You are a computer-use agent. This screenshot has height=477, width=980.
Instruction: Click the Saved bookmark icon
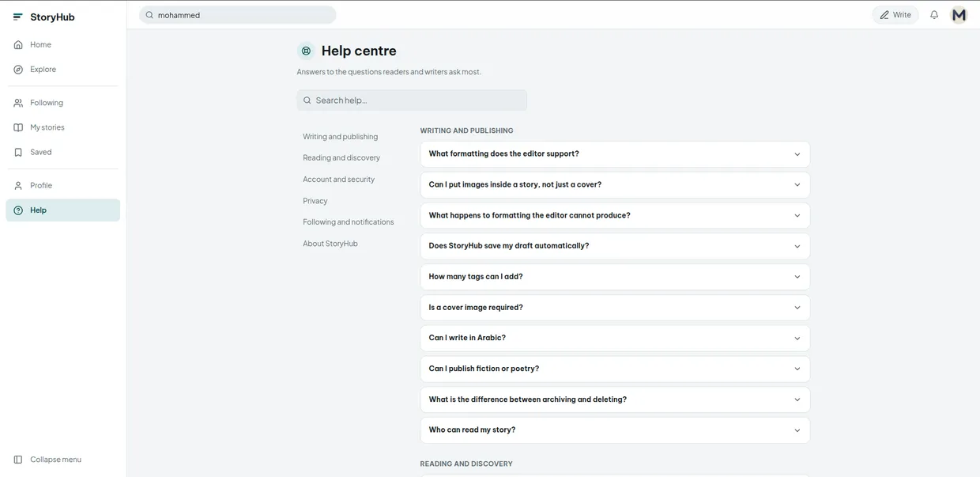pos(18,152)
